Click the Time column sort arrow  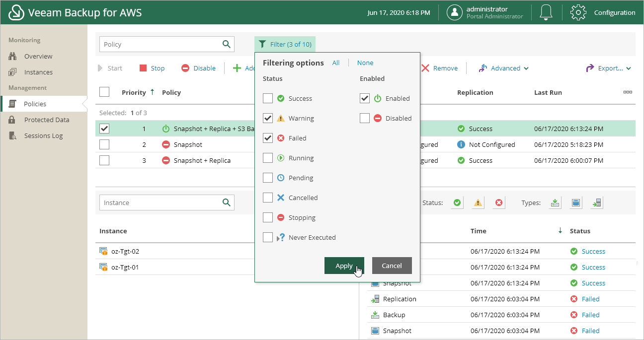[560, 230]
